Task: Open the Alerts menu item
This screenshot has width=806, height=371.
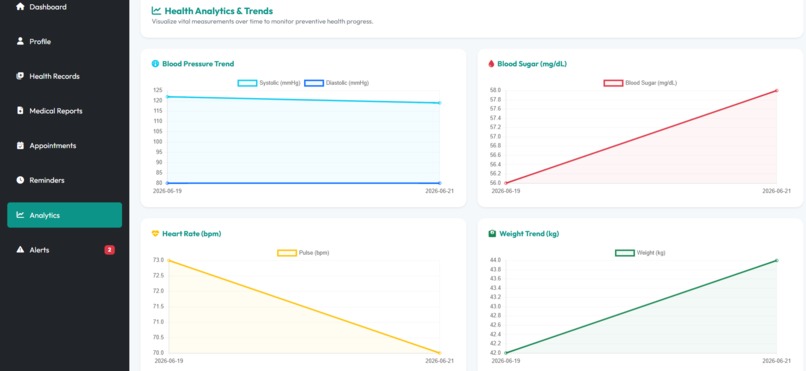Action: coord(64,250)
